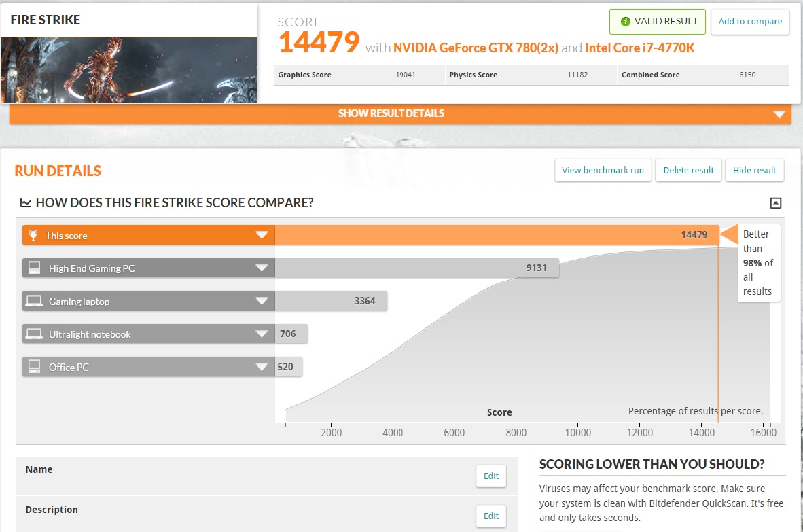Expand the High End Gaming PC dropdown
Image resolution: width=803 pixels, height=532 pixels.
(262, 268)
